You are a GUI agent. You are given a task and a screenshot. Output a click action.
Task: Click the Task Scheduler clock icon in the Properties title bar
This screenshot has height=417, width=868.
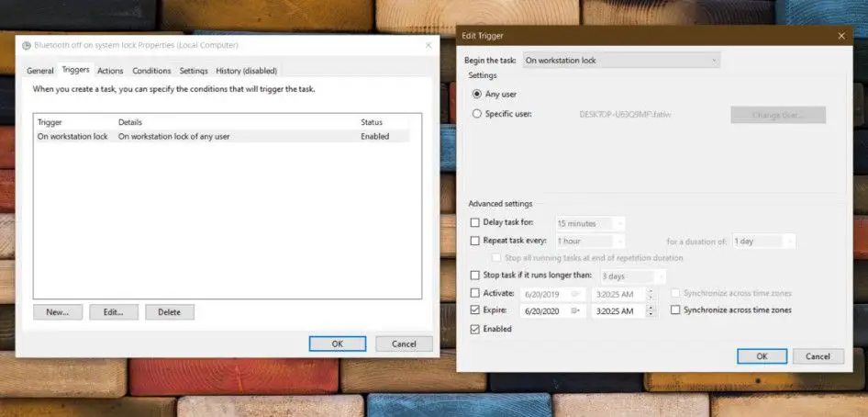[x=26, y=45]
